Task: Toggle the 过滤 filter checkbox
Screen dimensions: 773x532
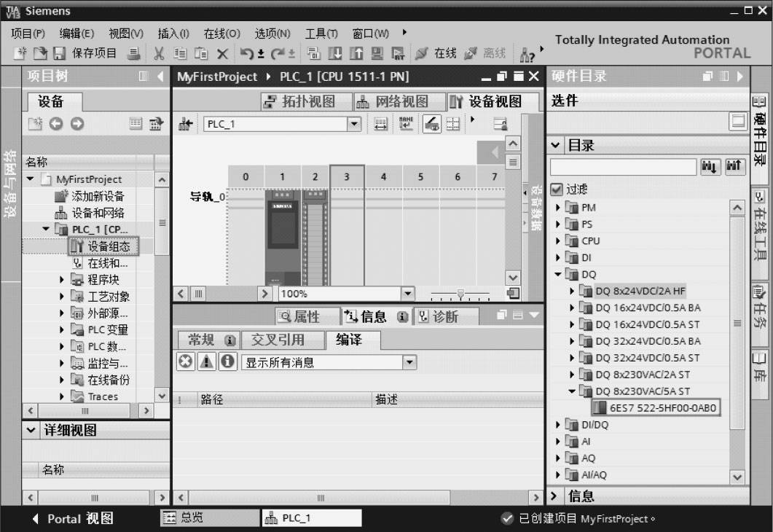Action: tap(556, 189)
